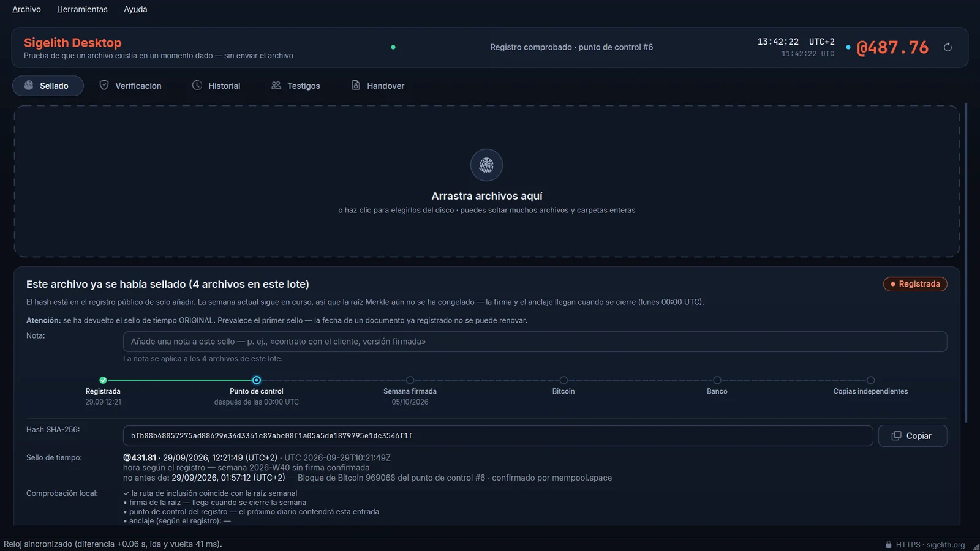
Task: Focus the Nota input field
Action: click(x=535, y=342)
